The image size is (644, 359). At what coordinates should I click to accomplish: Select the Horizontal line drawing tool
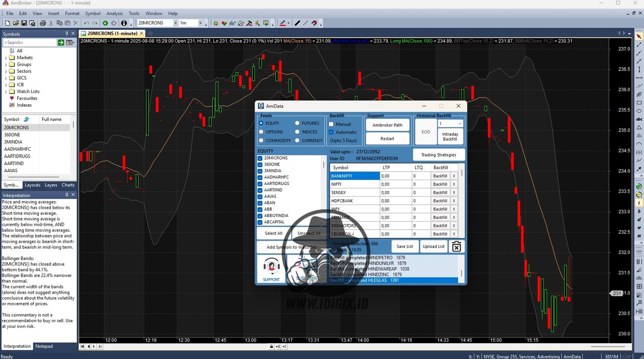(x=639, y=78)
